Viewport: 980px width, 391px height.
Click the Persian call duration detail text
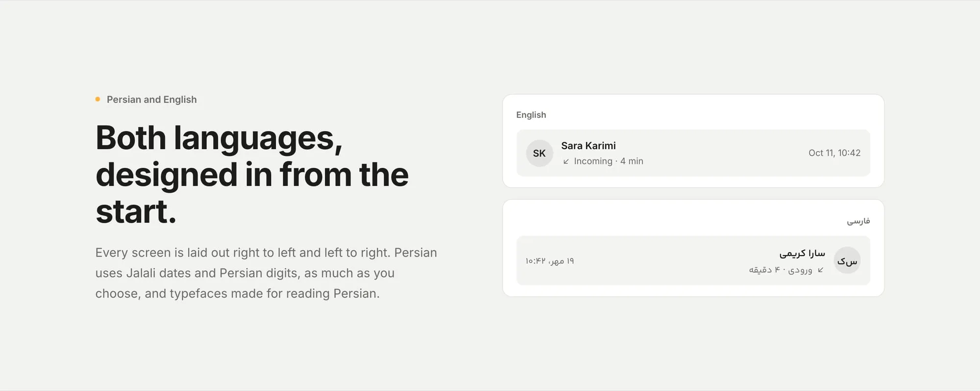click(780, 270)
